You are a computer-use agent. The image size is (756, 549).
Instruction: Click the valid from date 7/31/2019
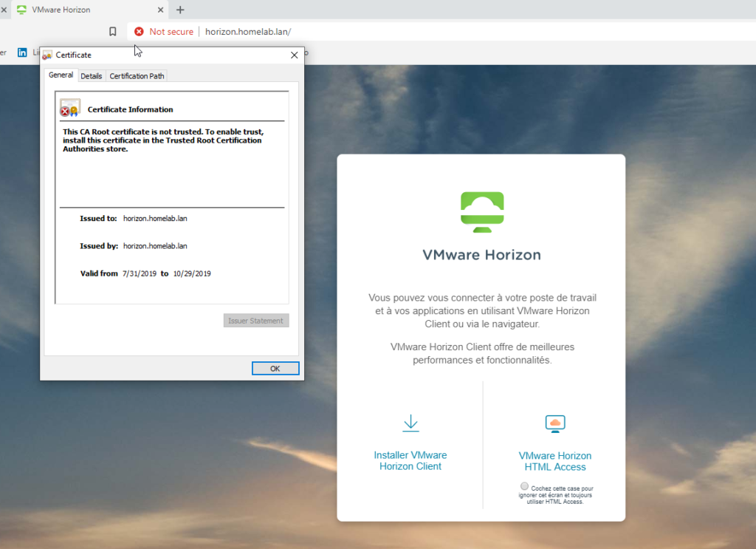[x=140, y=273]
